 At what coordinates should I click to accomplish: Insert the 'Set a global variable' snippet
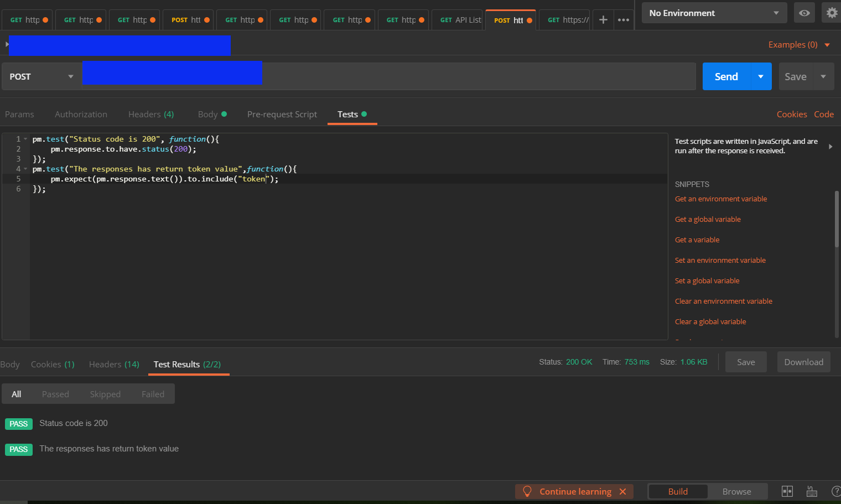click(707, 280)
